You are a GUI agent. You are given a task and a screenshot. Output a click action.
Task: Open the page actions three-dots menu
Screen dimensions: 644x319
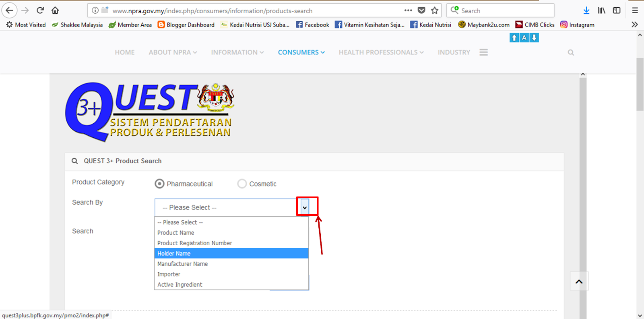click(408, 10)
